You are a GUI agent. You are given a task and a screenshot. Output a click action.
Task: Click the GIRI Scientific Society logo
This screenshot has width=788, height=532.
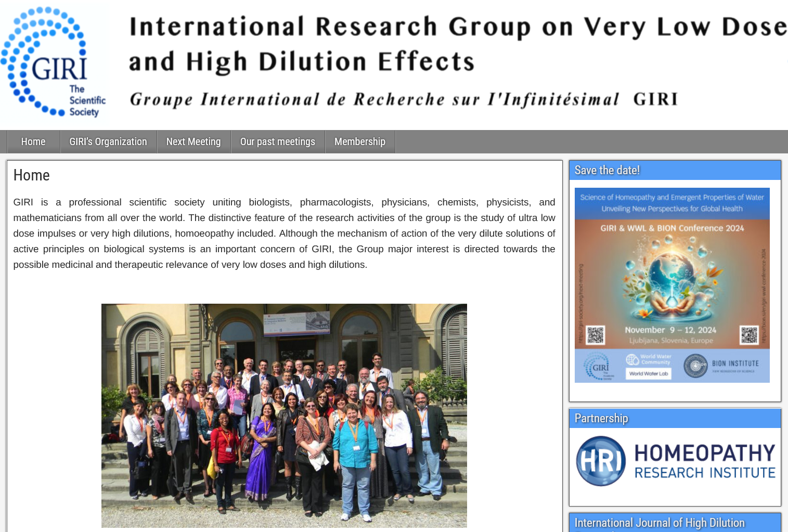tap(54, 61)
